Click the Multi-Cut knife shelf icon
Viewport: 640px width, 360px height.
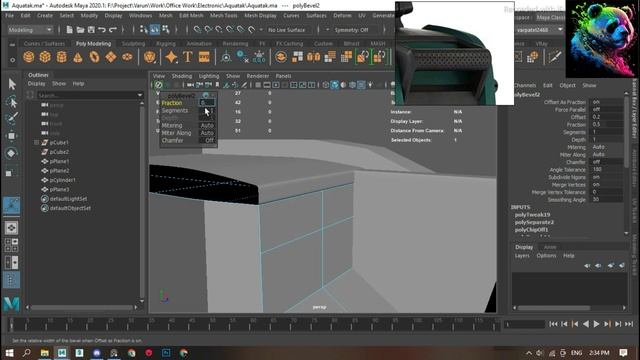point(554,57)
